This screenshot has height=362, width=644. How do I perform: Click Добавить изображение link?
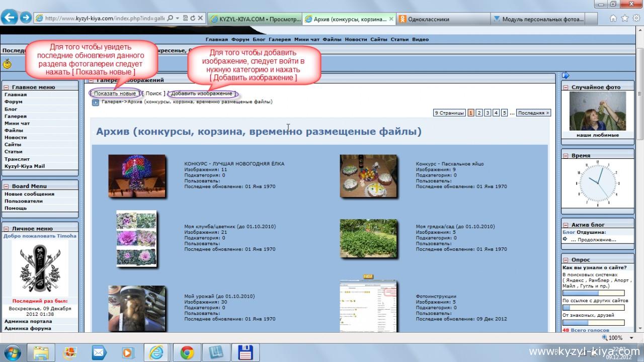click(202, 94)
